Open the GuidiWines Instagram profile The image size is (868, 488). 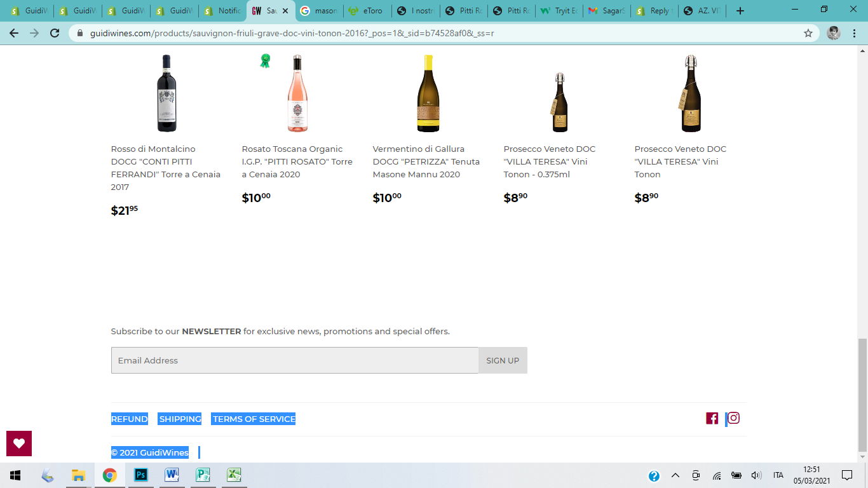coord(733,418)
